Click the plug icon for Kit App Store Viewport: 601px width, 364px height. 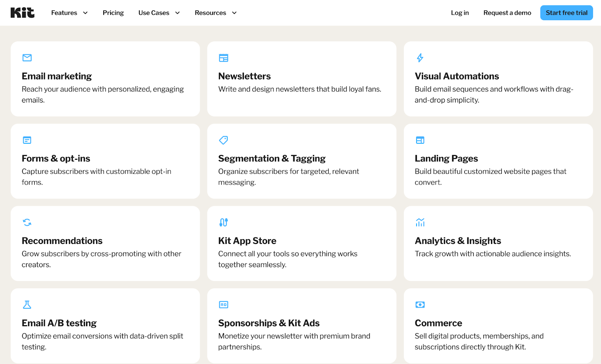223,223
